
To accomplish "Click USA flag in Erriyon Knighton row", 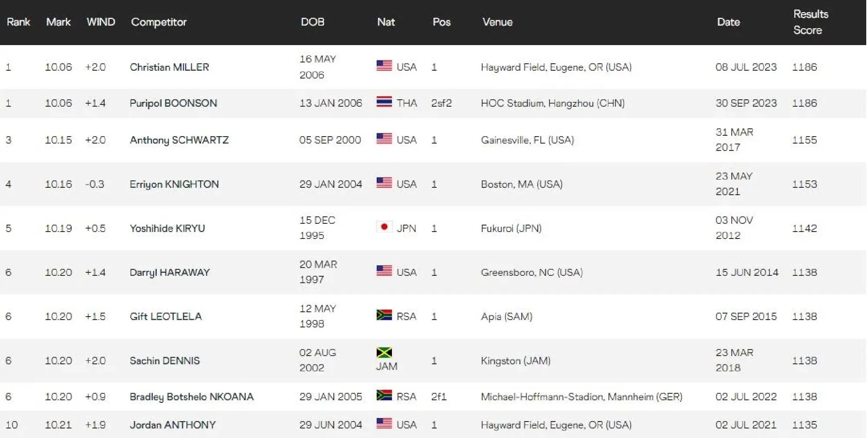I will tap(384, 183).
